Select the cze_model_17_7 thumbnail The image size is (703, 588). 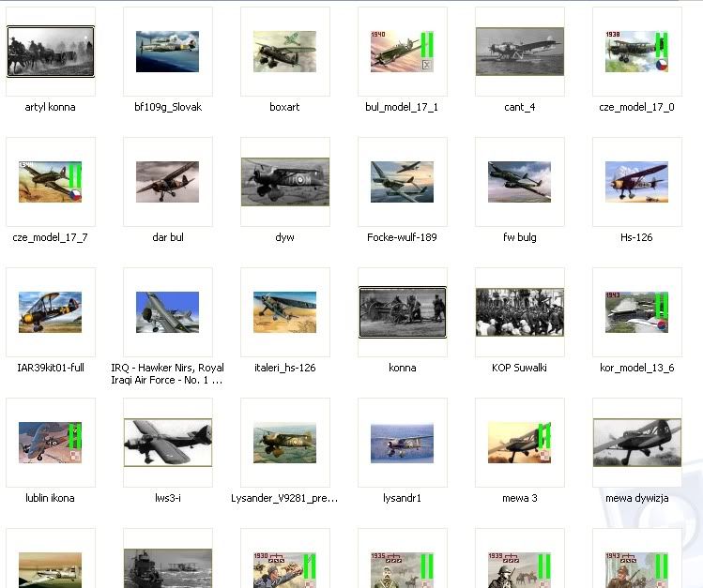point(51,182)
